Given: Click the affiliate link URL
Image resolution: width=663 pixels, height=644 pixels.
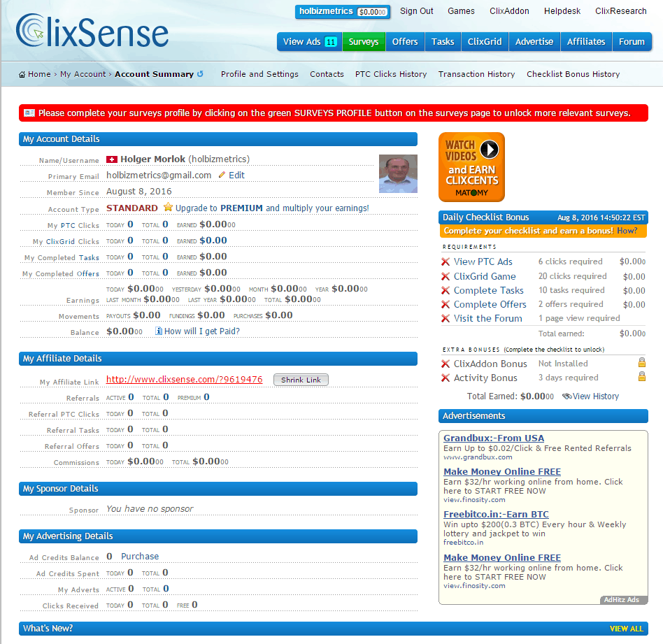Looking at the screenshot, I should [x=185, y=379].
